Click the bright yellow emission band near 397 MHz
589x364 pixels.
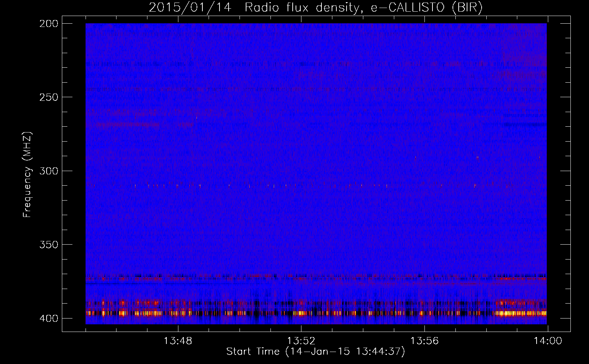316,313
